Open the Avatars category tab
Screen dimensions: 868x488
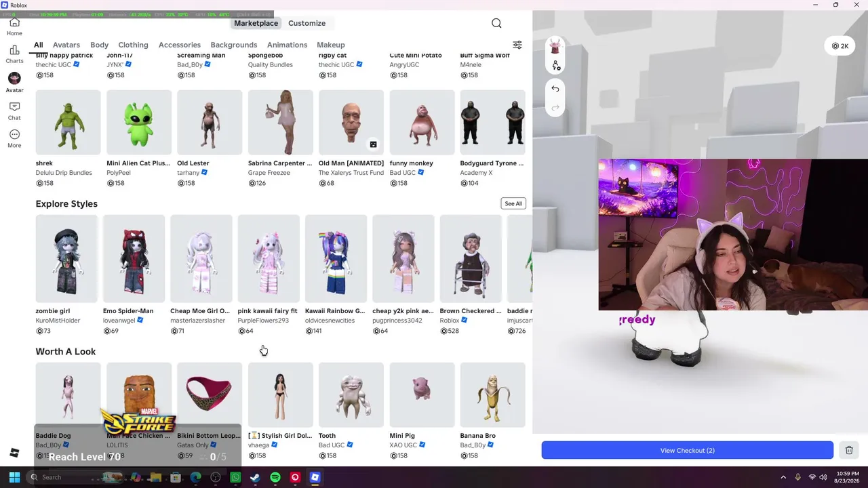point(66,45)
